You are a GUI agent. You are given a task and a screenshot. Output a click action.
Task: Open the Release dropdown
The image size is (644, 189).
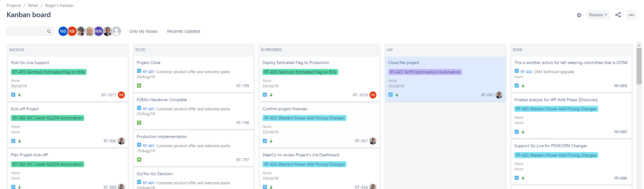pyautogui.click(x=598, y=15)
